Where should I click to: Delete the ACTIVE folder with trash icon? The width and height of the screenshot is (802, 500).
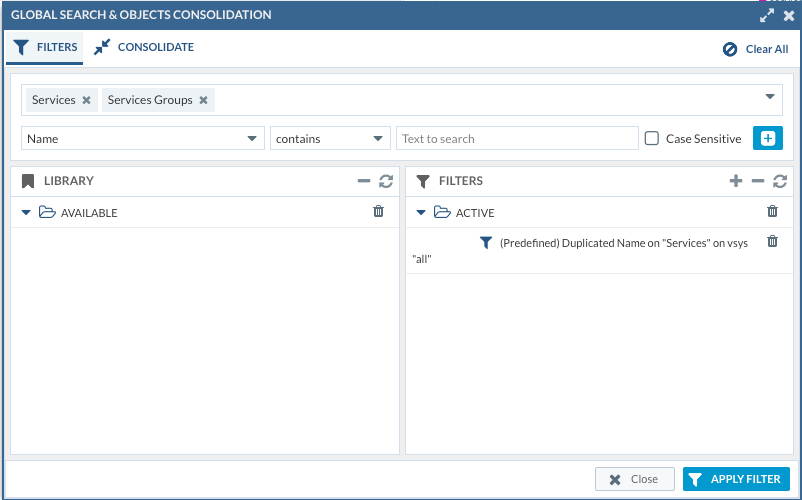[772, 212]
